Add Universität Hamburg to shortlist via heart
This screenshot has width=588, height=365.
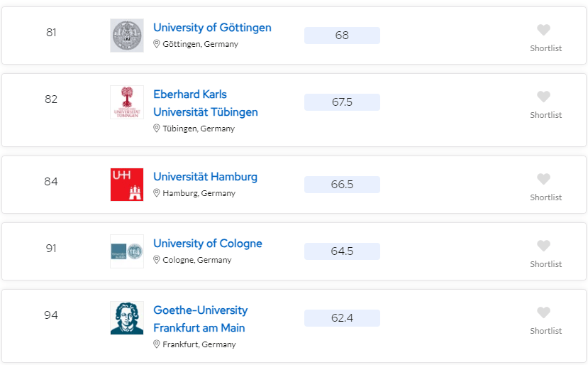point(543,179)
